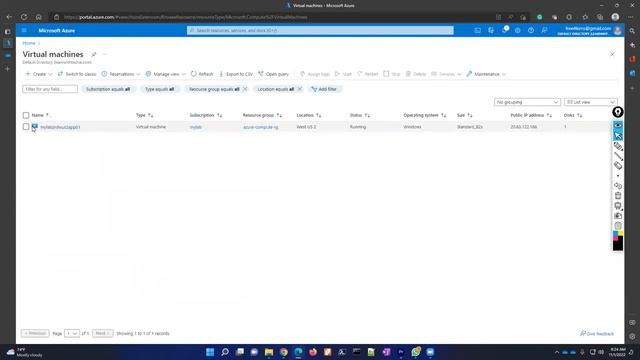Pin the Virtual machines blade
640x360 pixels.
click(93, 54)
